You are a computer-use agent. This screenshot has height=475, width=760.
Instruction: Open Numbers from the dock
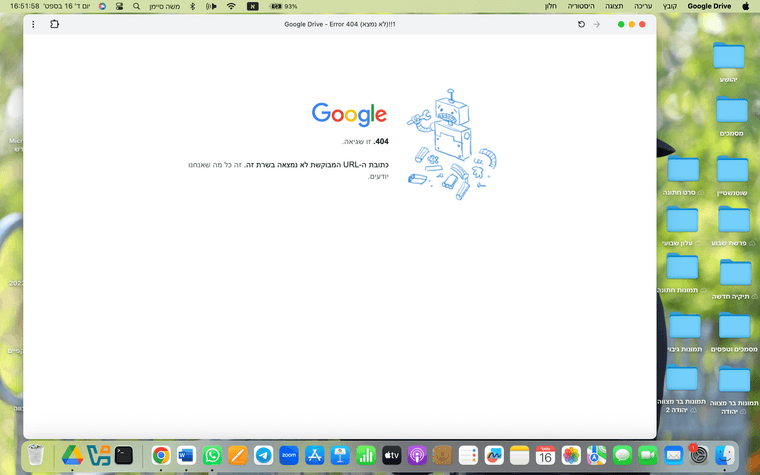[x=366, y=456]
